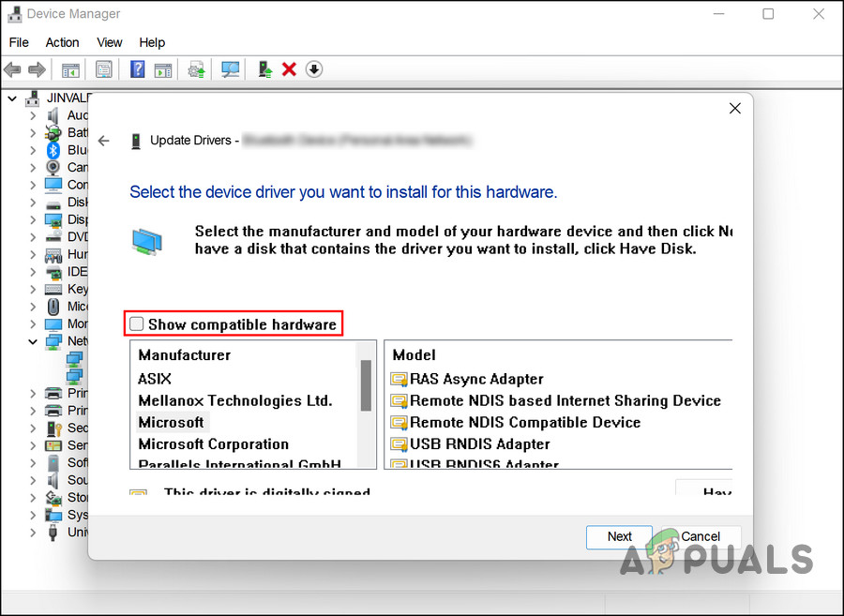The image size is (844, 616).
Task: Click the IDE controllers category icon
Action: [53, 272]
